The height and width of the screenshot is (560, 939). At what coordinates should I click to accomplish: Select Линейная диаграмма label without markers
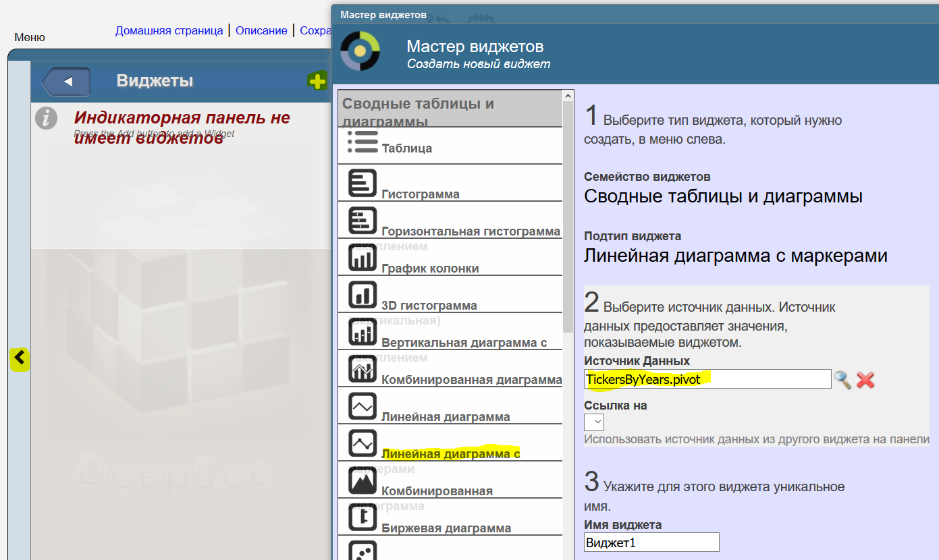(x=446, y=417)
